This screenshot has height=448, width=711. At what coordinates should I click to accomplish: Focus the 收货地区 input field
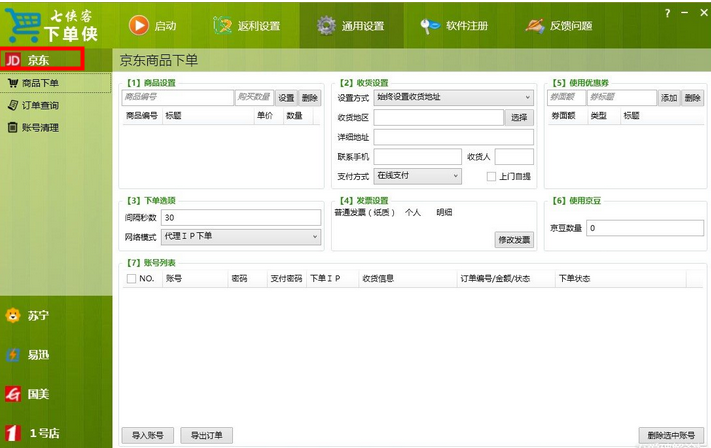(x=438, y=117)
